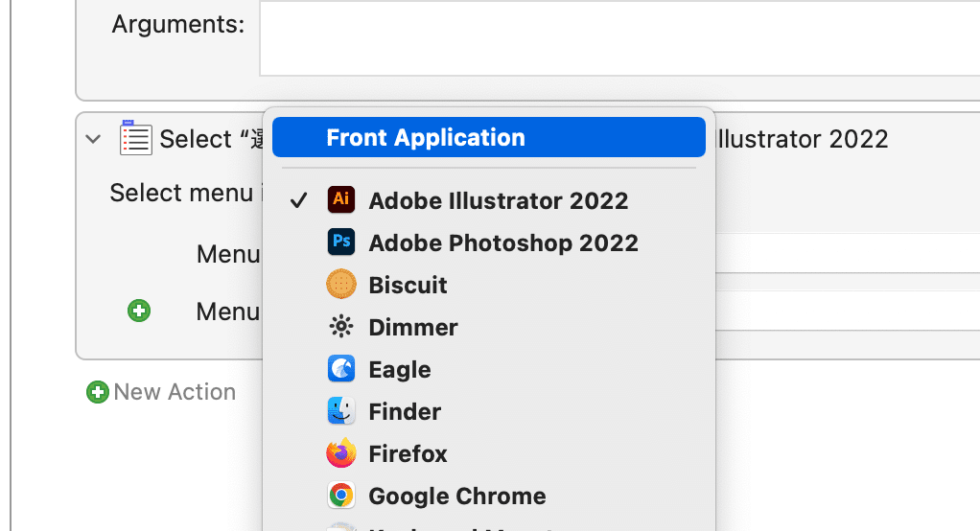Choose Eagle in the application list

(x=489, y=369)
